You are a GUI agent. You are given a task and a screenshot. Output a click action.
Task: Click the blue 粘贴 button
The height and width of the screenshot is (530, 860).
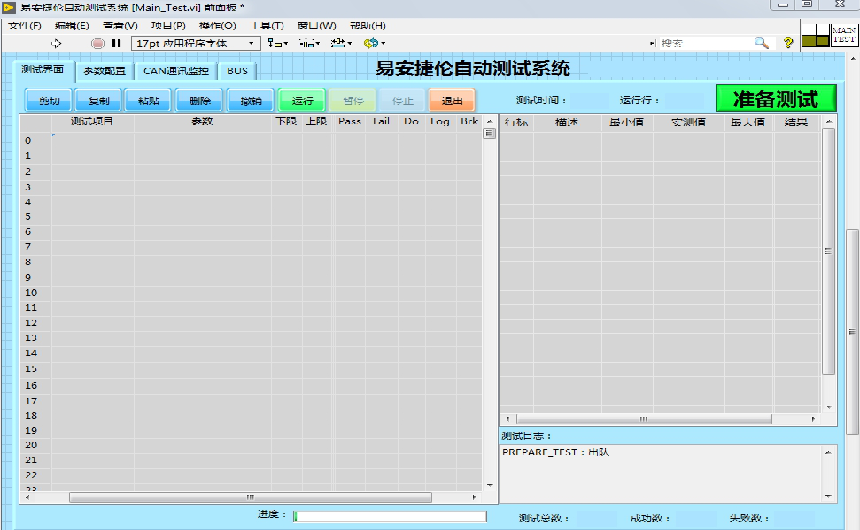pyautogui.click(x=149, y=100)
